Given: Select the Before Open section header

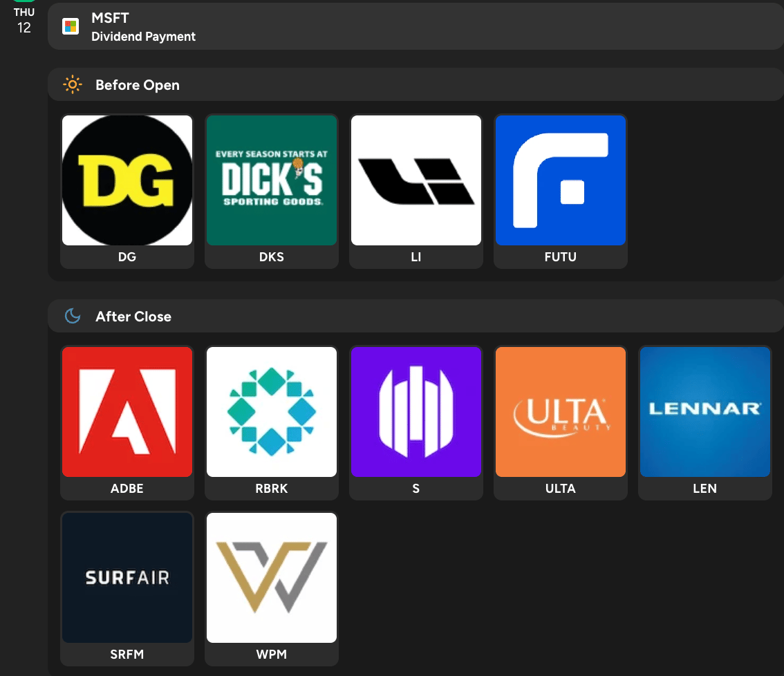Looking at the screenshot, I should point(416,84).
